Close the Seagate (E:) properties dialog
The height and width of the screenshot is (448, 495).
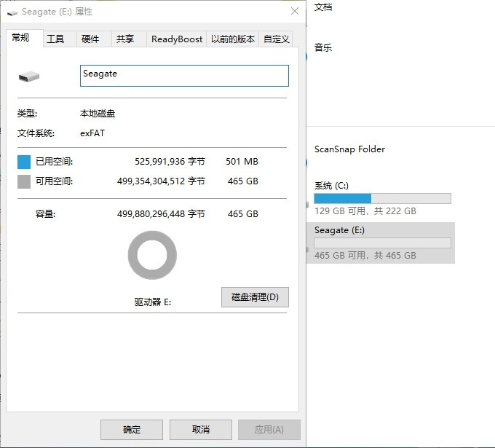click(x=295, y=12)
